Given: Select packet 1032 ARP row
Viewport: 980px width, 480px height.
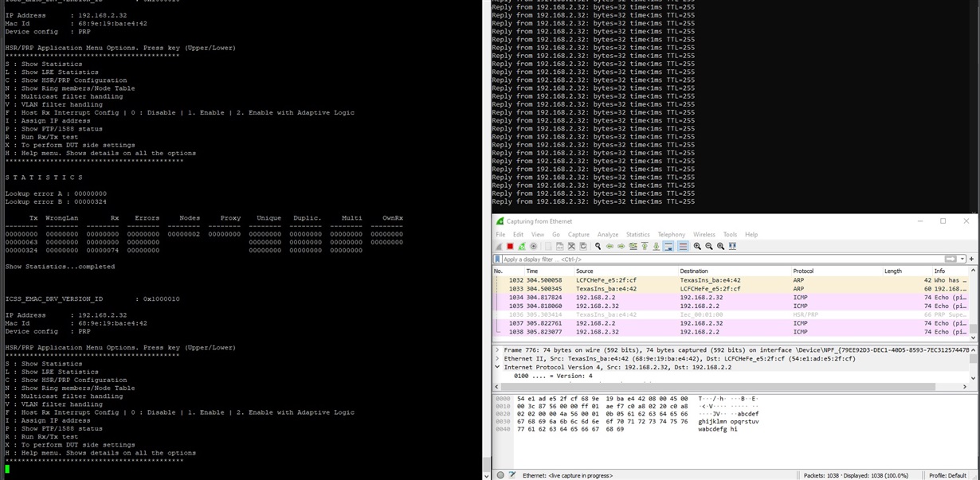Looking at the screenshot, I should coord(731,280).
